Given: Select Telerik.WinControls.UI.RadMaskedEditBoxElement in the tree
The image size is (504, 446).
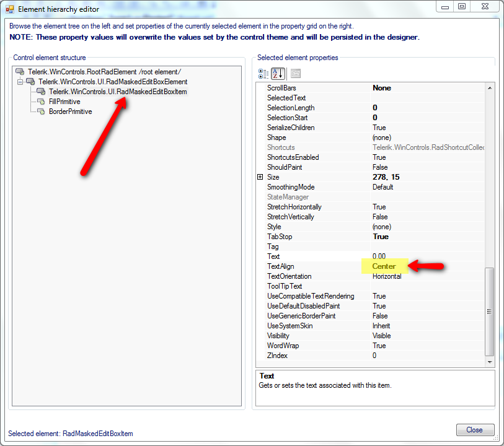Looking at the screenshot, I should tap(113, 82).
